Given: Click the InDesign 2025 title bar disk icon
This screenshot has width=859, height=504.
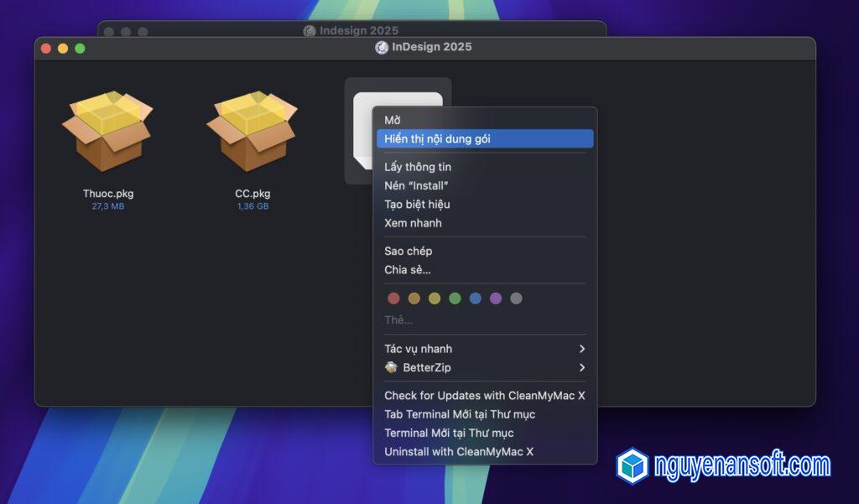Looking at the screenshot, I should coord(382,48).
